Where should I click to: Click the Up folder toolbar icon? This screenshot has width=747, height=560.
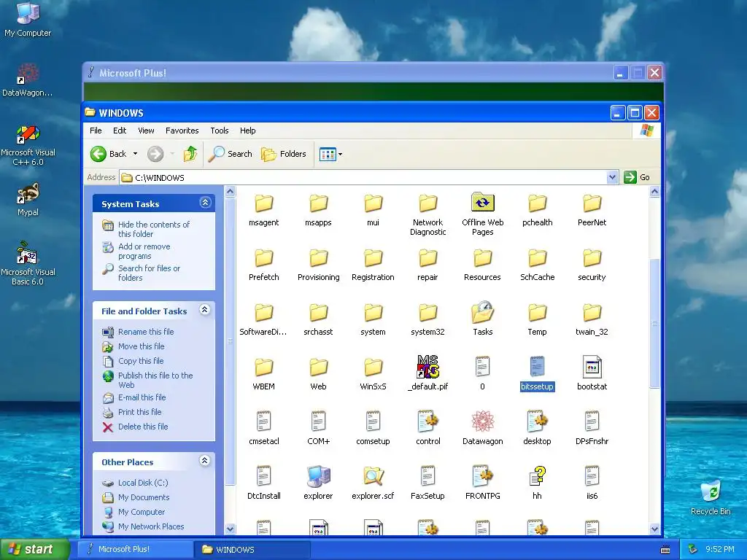190,154
